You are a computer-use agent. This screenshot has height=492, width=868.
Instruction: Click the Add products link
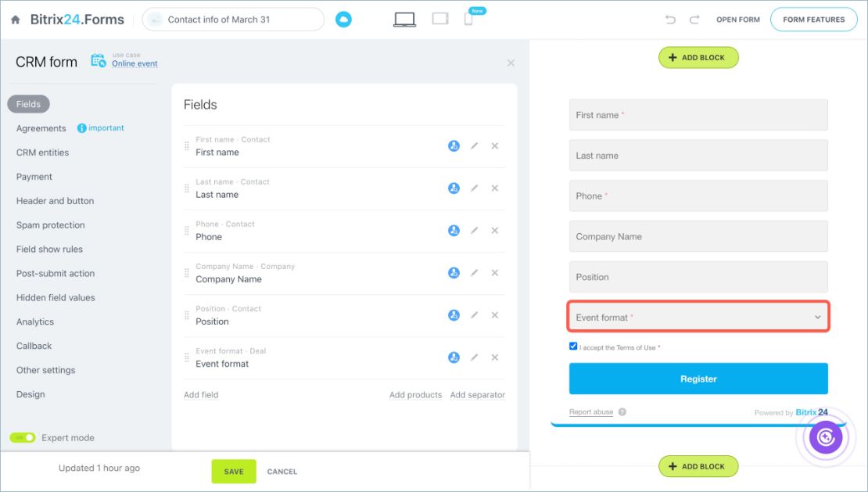(415, 394)
